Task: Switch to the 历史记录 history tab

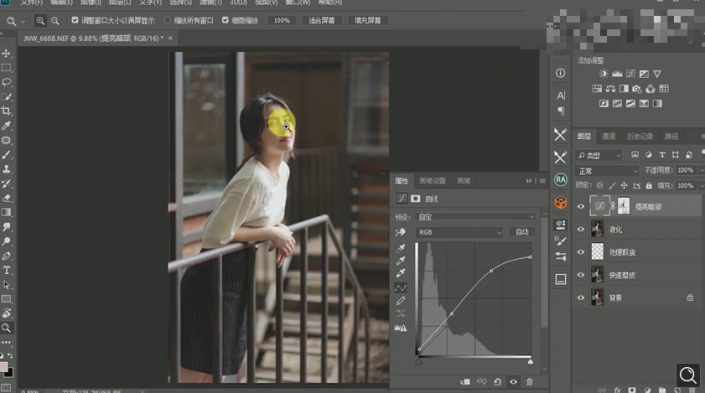Action: (x=640, y=136)
